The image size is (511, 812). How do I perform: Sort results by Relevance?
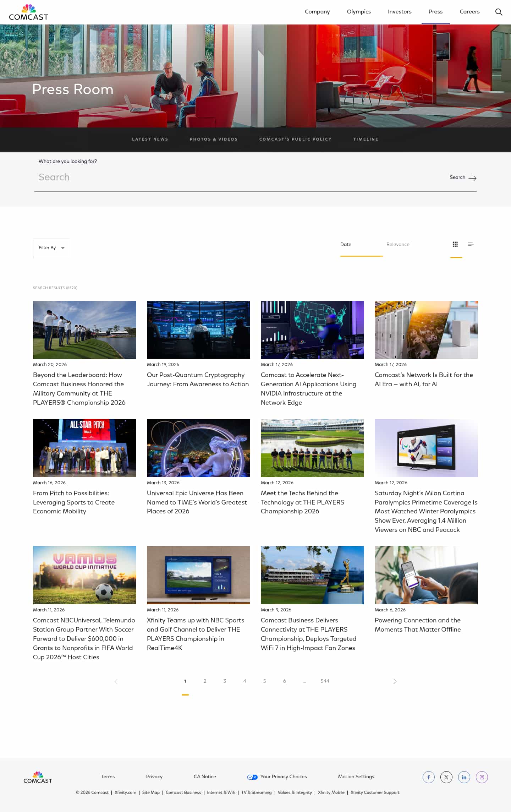[398, 244]
